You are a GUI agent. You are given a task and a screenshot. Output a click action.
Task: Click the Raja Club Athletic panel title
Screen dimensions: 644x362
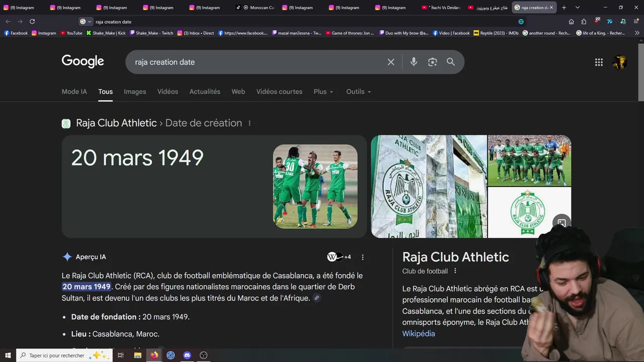click(455, 257)
